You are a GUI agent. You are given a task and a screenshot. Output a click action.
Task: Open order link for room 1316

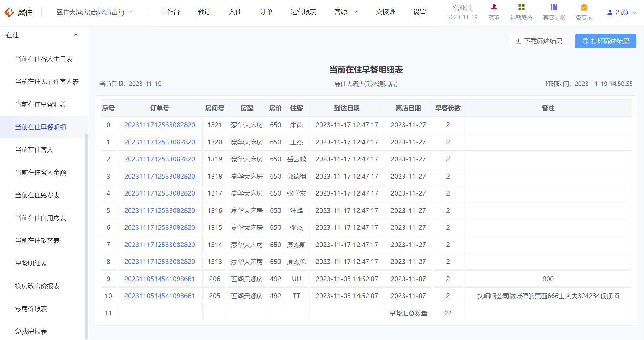pos(160,211)
